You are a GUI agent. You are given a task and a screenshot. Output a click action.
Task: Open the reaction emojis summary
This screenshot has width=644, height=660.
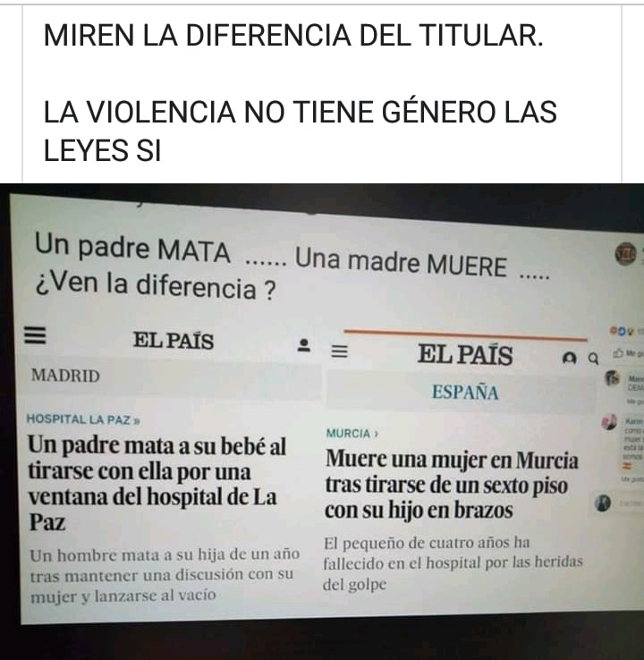[x=621, y=331]
